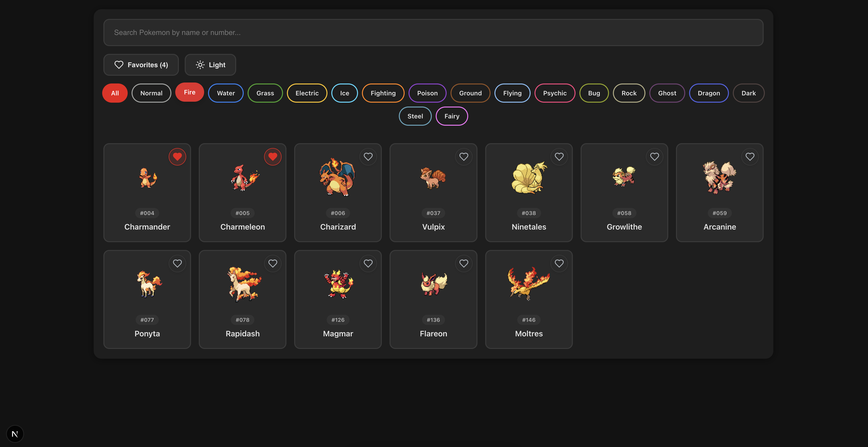Screen dimensions: 868x447
Task: Add Moltres to favorites via heart icon
Action: 559,263
